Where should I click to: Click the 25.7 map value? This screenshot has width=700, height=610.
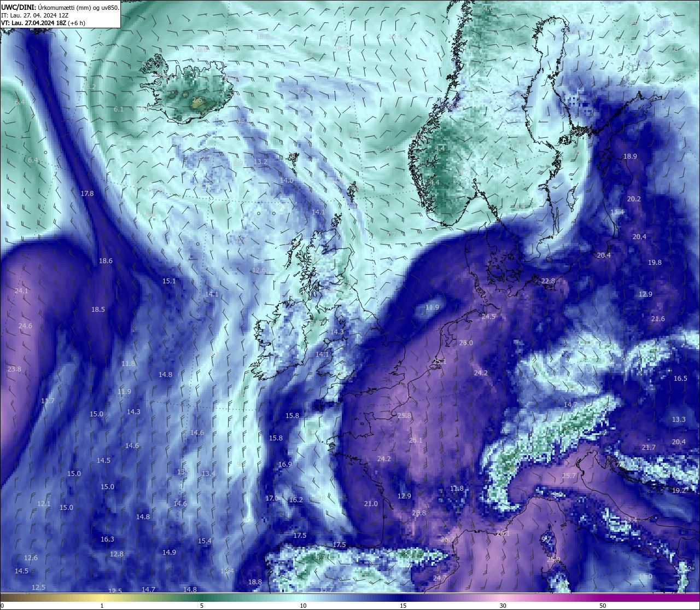pos(569,476)
